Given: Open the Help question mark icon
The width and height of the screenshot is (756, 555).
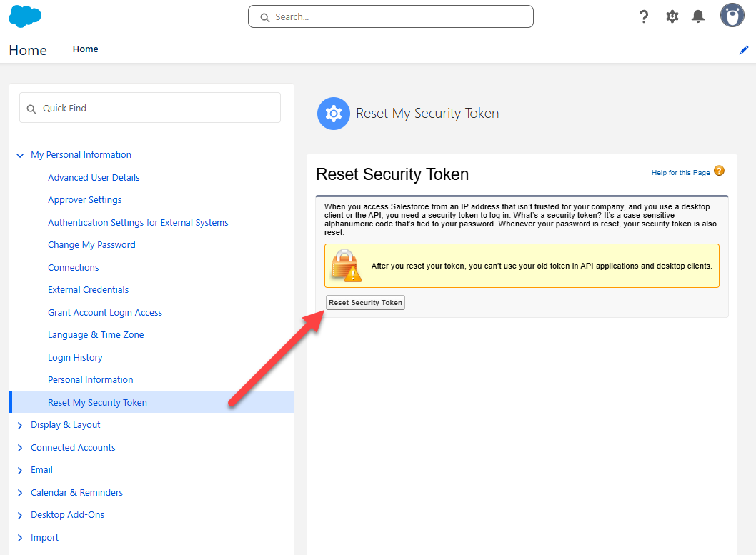Looking at the screenshot, I should pyautogui.click(x=644, y=16).
